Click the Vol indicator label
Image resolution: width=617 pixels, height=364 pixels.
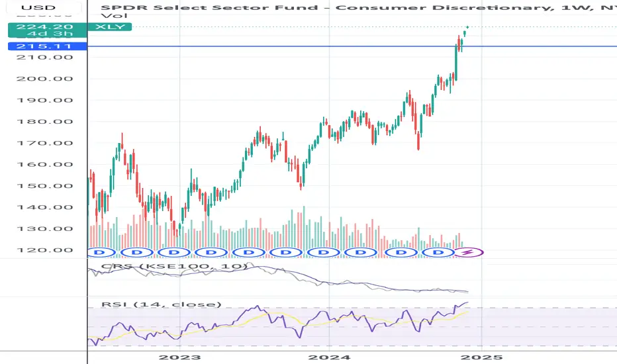pos(114,16)
